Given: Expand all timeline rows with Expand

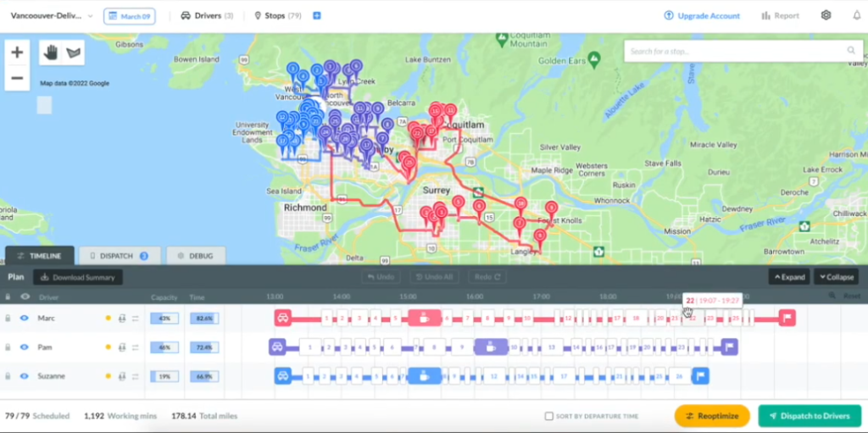Looking at the screenshot, I should [789, 277].
